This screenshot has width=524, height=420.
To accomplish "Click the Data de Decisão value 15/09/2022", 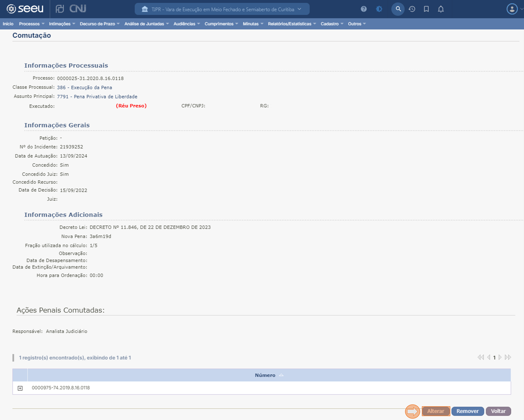I will pyautogui.click(x=74, y=190).
